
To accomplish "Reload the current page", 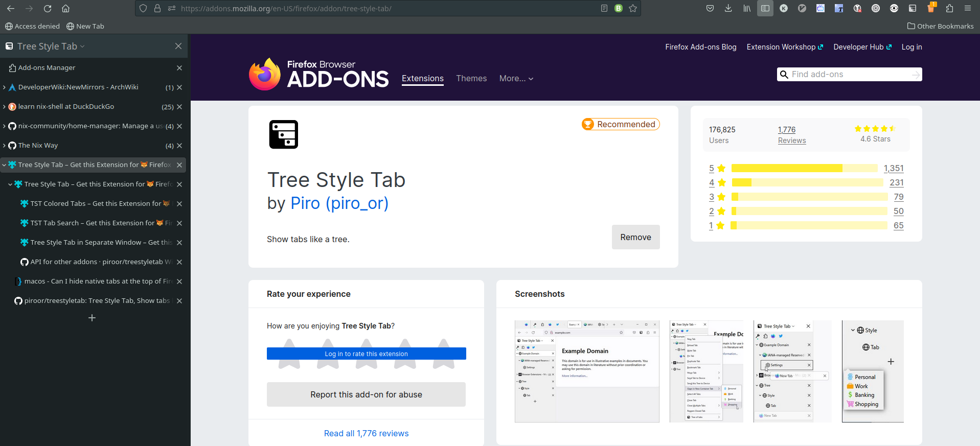I will tap(48, 8).
